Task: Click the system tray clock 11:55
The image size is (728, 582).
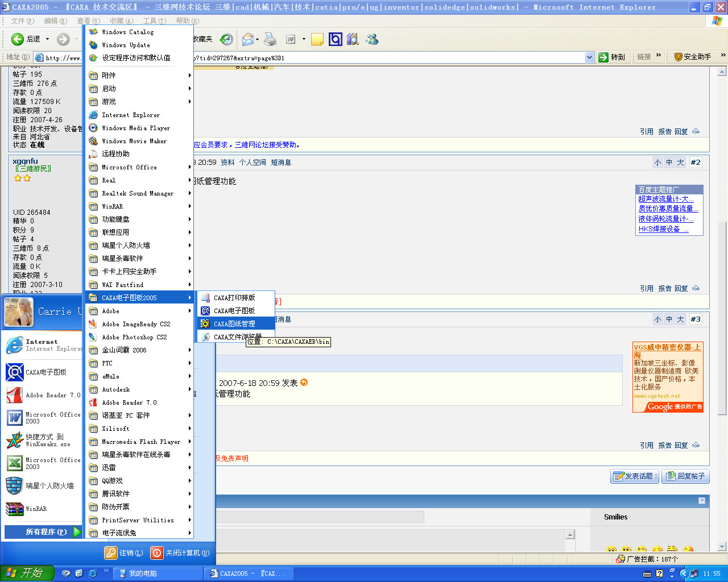Action: click(x=712, y=573)
